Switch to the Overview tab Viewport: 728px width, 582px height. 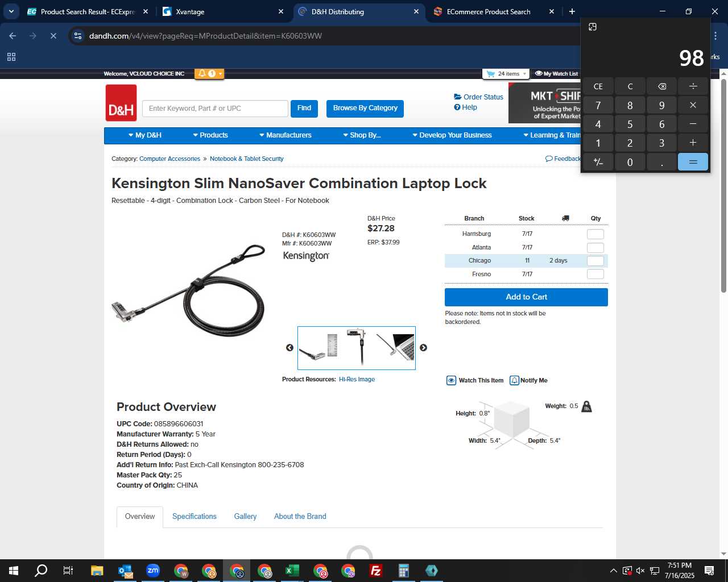(140, 517)
